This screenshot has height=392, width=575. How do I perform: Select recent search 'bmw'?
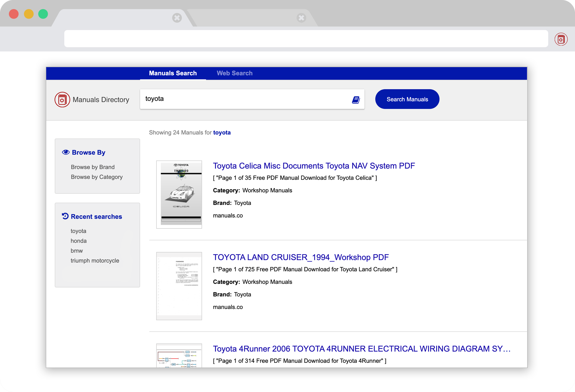tap(77, 251)
